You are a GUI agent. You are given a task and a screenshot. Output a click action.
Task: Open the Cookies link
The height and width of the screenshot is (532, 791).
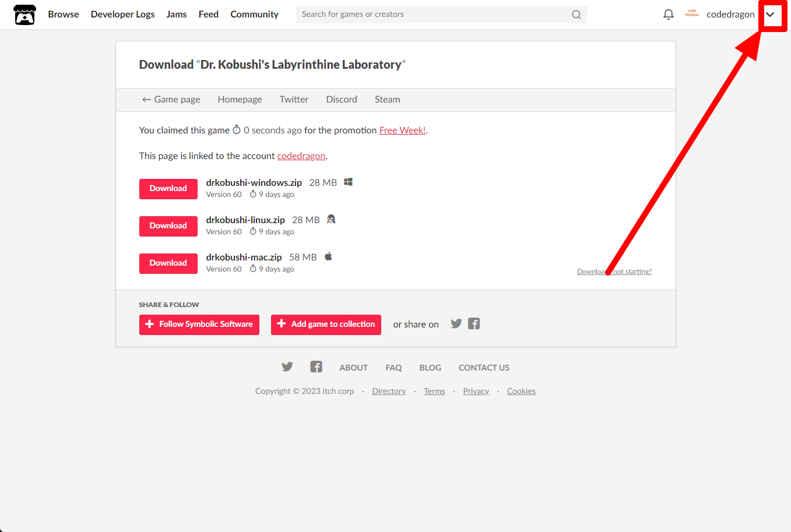(x=521, y=392)
